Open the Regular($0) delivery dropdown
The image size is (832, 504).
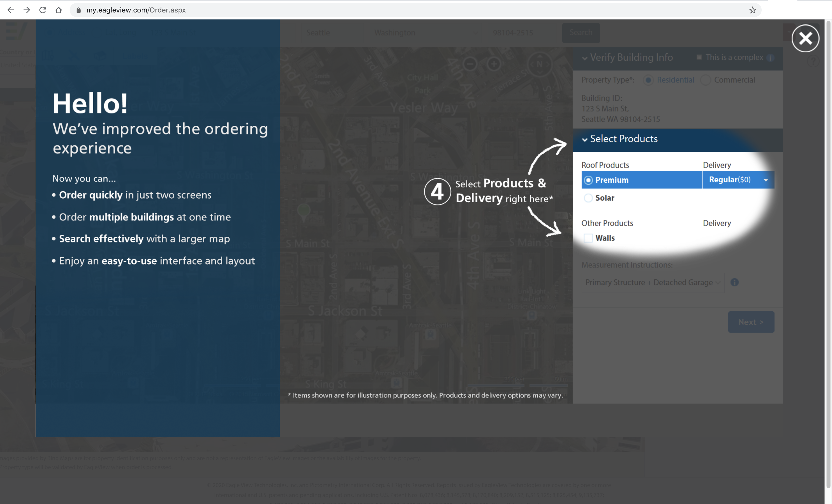point(738,180)
